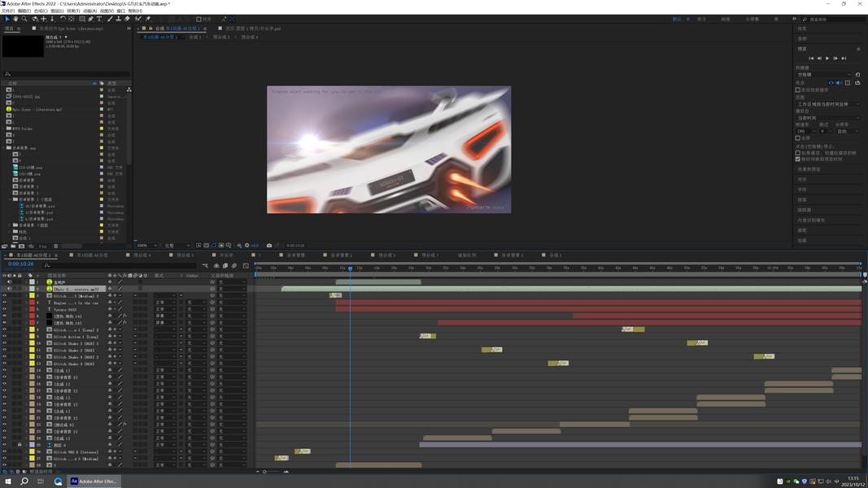This screenshot has height=488, width=868.
Task: Switch to the '片头字' timeline tab
Action: click(x=226, y=255)
